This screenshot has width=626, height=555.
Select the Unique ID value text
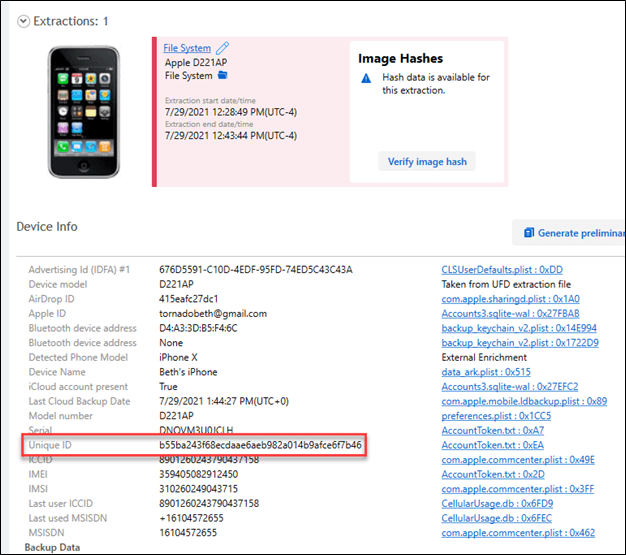point(260,444)
